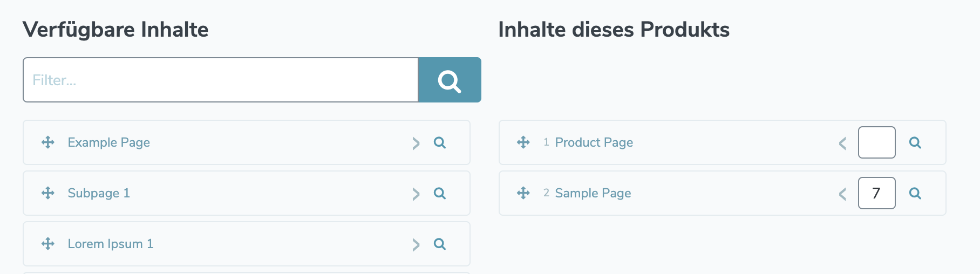The image size is (980, 274).
Task: Remove Product Page using left chevron
Action: click(842, 143)
